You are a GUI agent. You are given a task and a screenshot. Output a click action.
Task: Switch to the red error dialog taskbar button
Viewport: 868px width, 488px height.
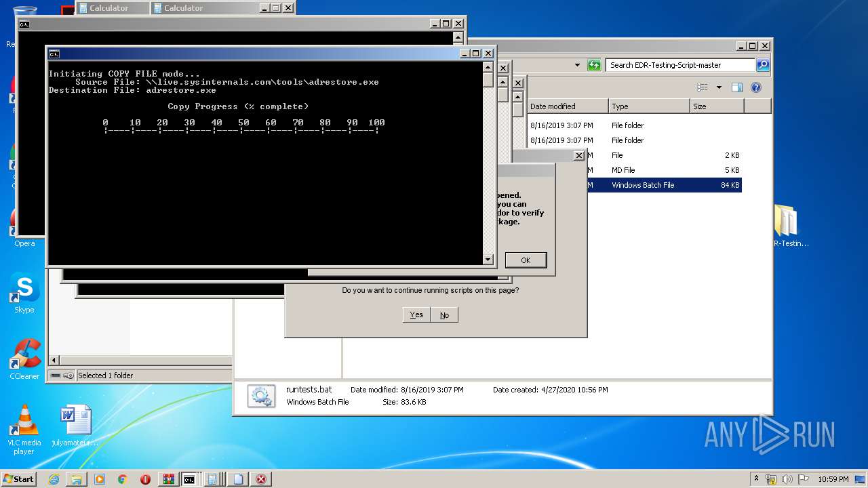261,479
